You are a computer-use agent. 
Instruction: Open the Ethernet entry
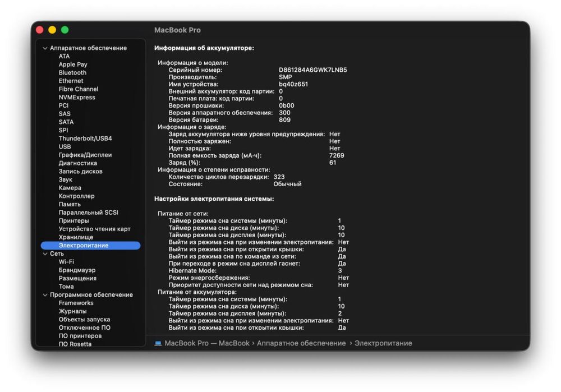tap(71, 81)
